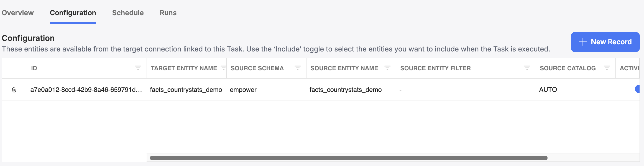The height and width of the screenshot is (166, 644).
Task: Create a New Record
Action: coord(605,42)
